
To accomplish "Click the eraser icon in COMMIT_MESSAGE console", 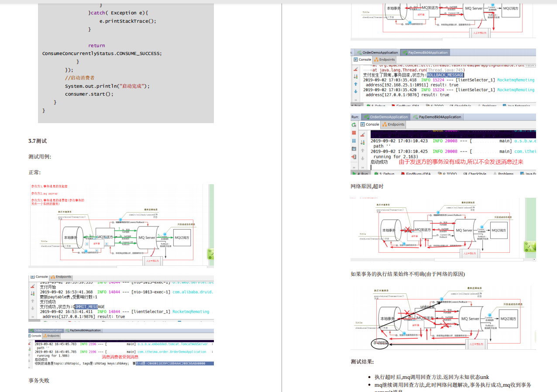I will [x=32, y=286].
